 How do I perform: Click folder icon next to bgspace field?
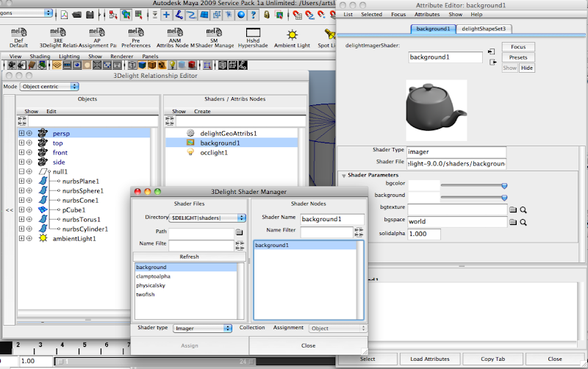pos(513,222)
